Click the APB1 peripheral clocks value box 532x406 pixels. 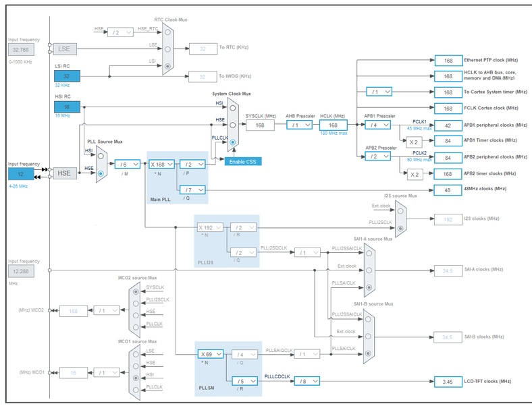point(448,125)
